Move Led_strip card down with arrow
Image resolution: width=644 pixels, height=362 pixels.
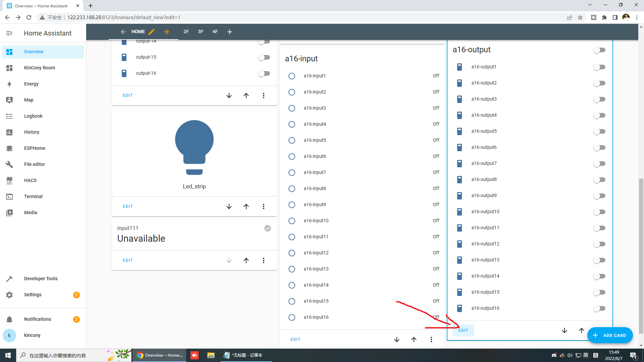tap(229, 206)
